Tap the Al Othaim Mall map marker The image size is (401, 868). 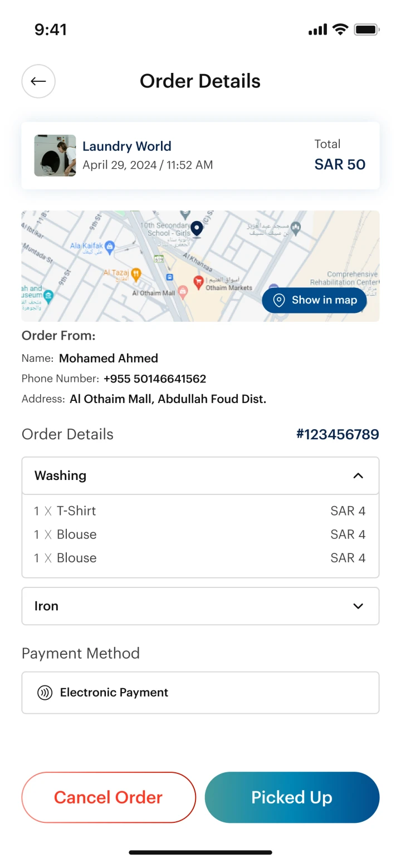(x=183, y=292)
